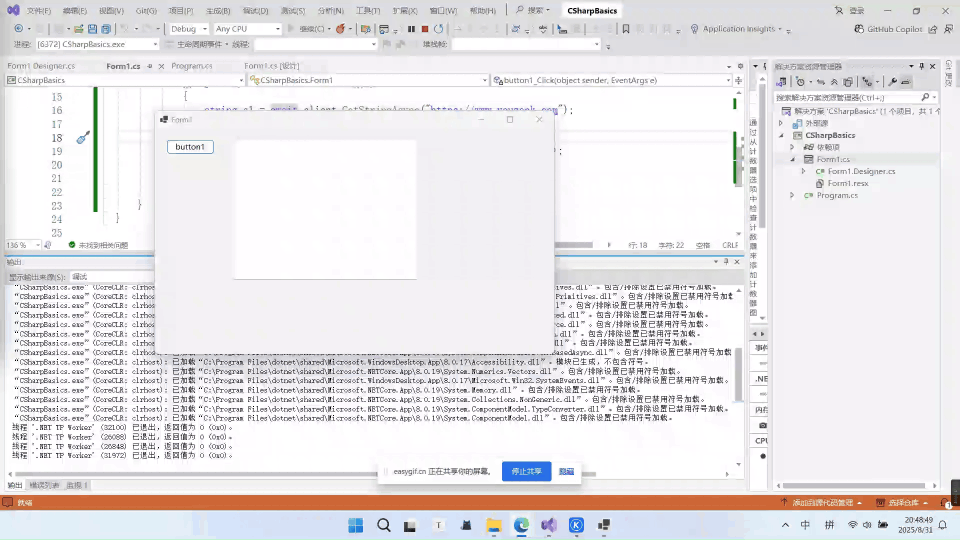Click the Windows Start button
Image resolution: width=960 pixels, height=540 pixels.
(x=356, y=525)
